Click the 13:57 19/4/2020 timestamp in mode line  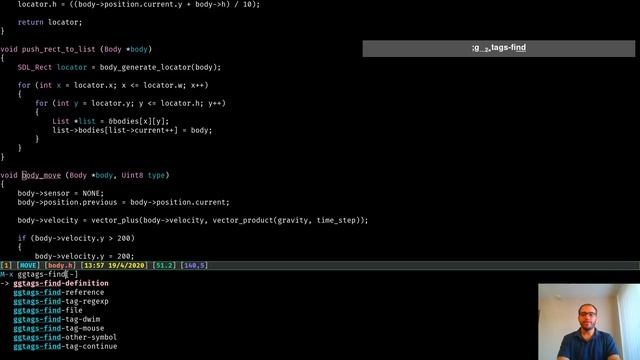click(114, 265)
